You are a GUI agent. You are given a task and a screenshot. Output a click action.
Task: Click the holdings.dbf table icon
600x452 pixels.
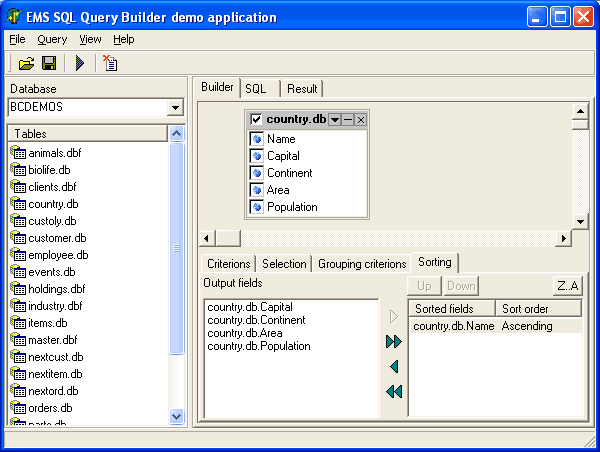pyautogui.click(x=18, y=288)
